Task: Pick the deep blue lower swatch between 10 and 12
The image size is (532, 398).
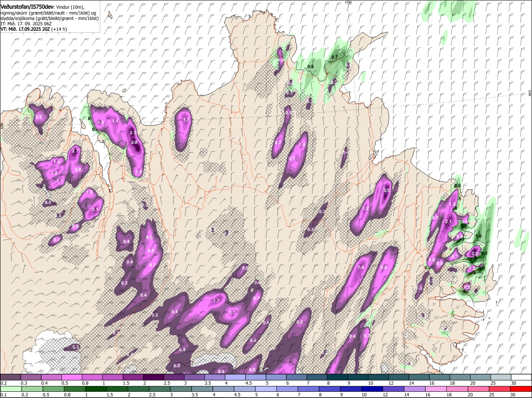Action: pos(372,389)
